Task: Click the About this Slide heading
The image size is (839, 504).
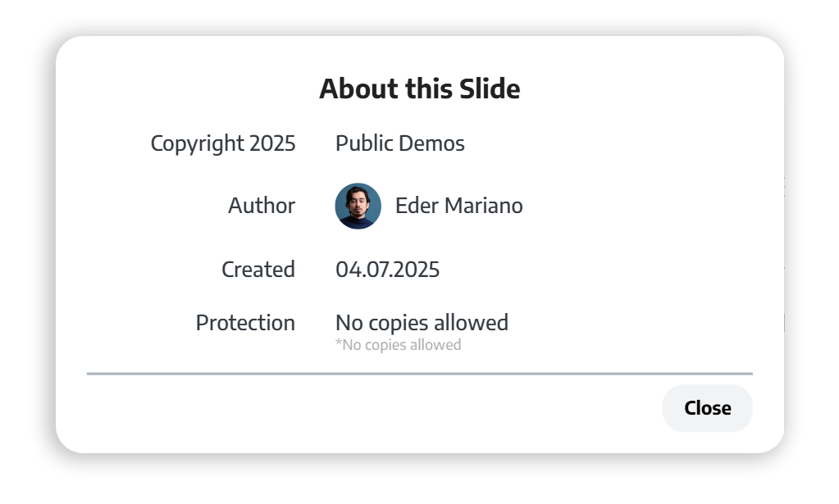Action: point(419,89)
